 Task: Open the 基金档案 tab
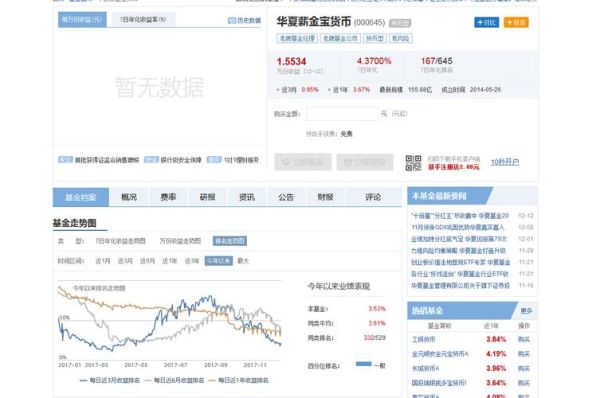point(81,197)
